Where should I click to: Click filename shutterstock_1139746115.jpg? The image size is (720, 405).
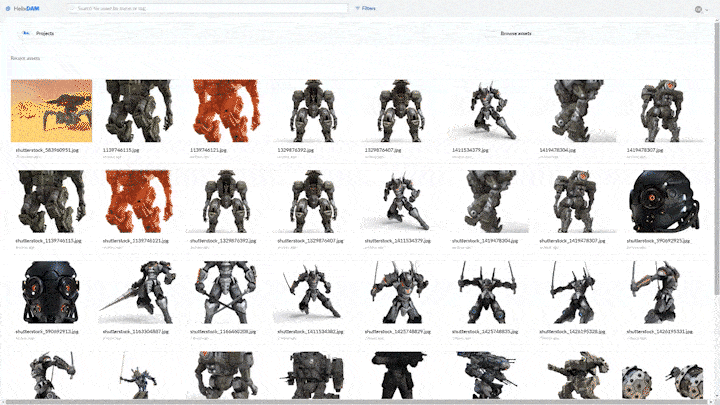pos(48,241)
